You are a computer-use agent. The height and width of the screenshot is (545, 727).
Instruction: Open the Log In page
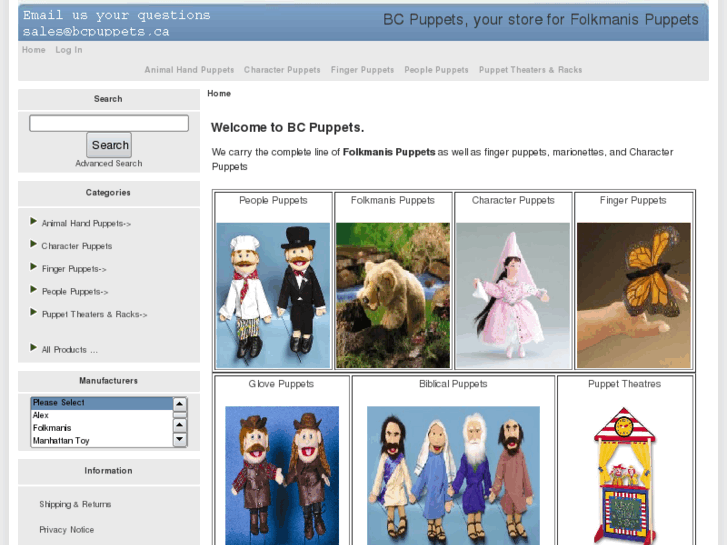tap(69, 50)
